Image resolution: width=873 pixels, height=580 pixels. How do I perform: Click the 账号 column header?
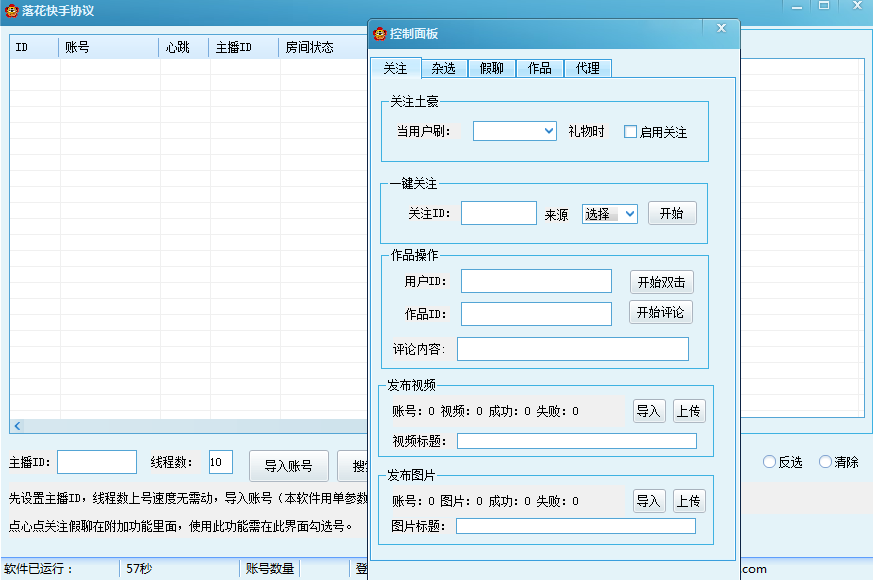tap(109, 47)
